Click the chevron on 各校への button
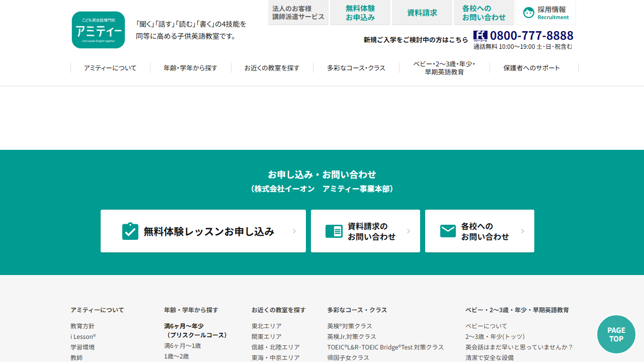The width and height of the screenshot is (644, 362). click(523, 231)
